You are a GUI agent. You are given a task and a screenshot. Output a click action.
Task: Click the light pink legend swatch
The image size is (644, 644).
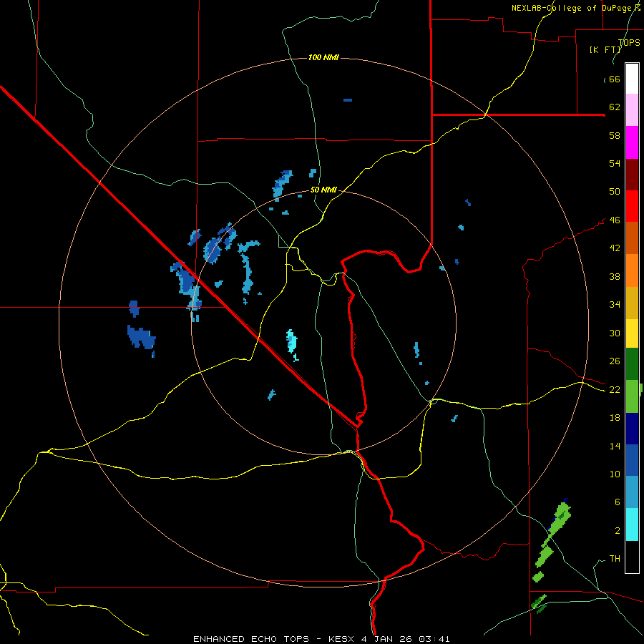[x=632, y=110]
